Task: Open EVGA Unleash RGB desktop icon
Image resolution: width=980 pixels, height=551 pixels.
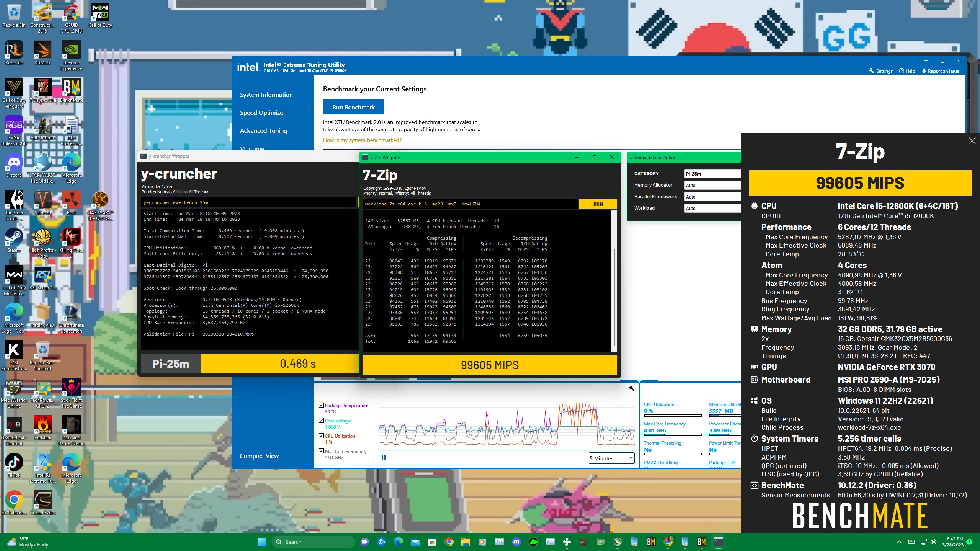Action: point(14,131)
